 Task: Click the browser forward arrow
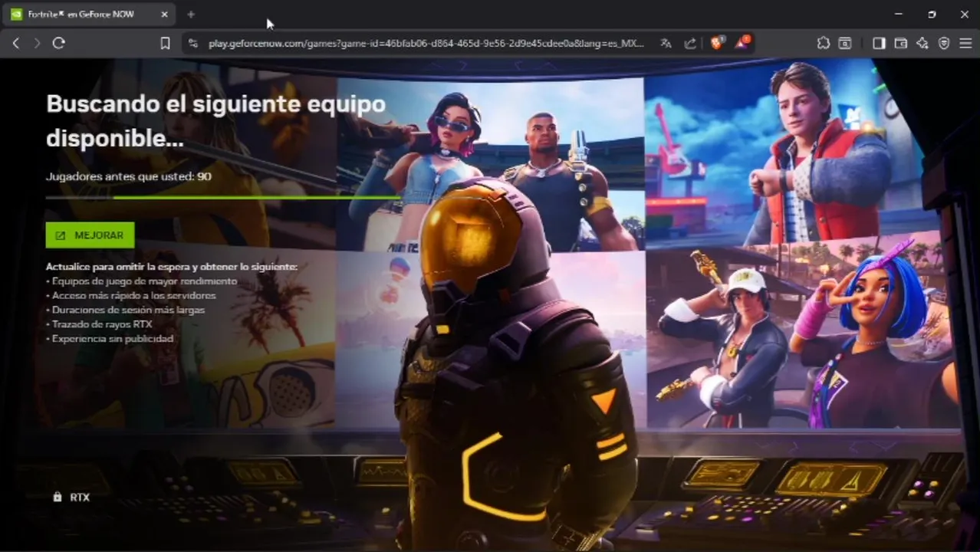point(37,44)
